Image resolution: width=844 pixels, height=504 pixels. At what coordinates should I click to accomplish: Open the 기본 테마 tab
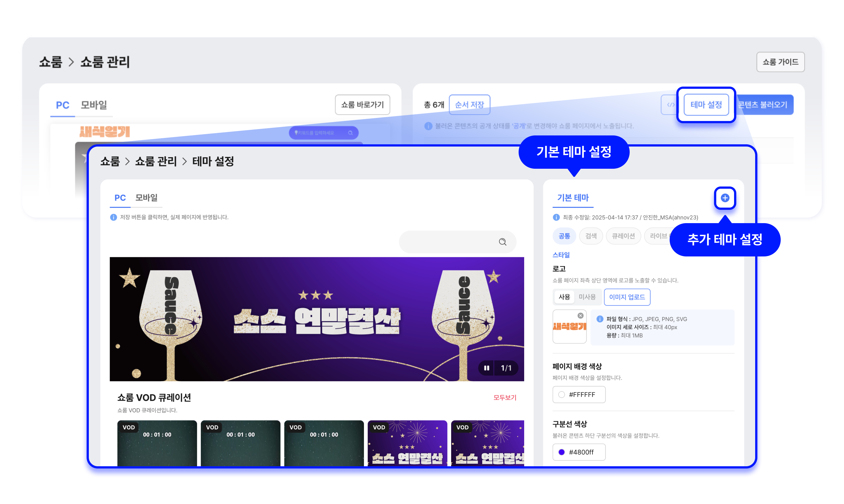pyautogui.click(x=573, y=198)
